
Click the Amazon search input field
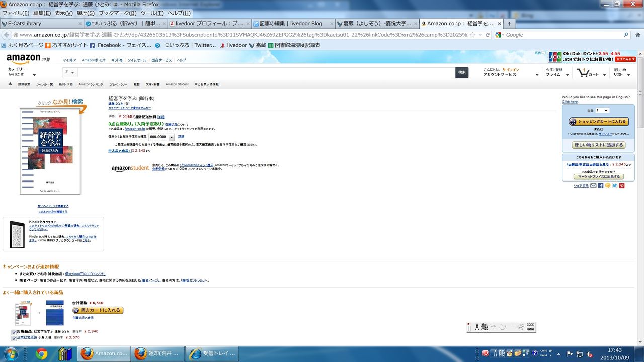(x=266, y=72)
